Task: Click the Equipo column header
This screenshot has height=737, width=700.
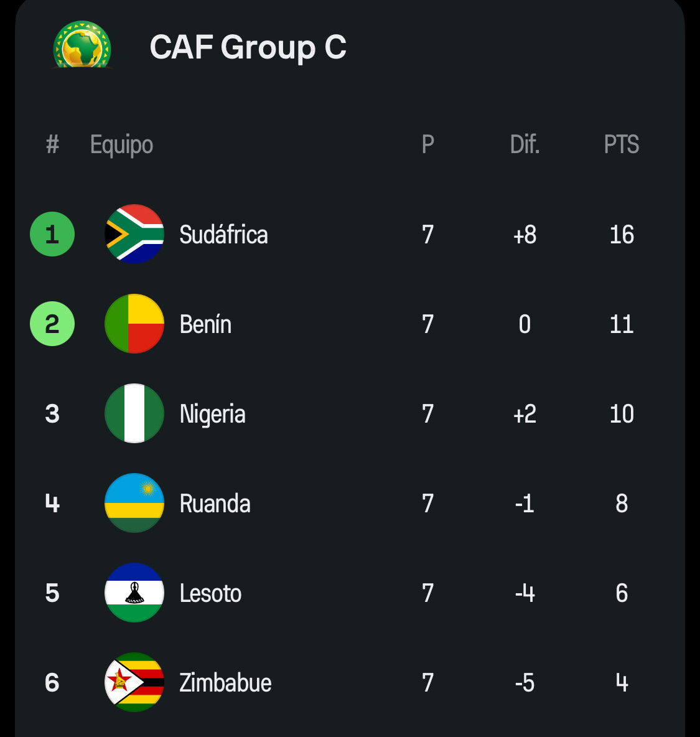Action: pyautogui.click(x=121, y=144)
